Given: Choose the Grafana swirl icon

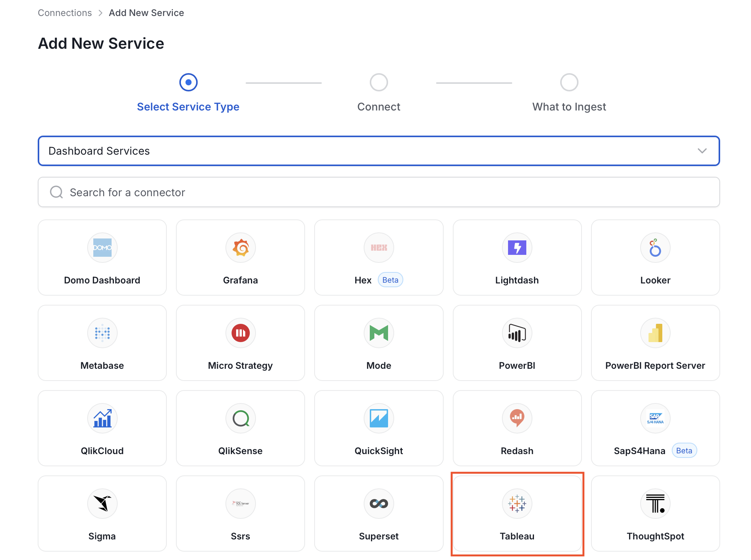Looking at the screenshot, I should (x=241, y=248).
